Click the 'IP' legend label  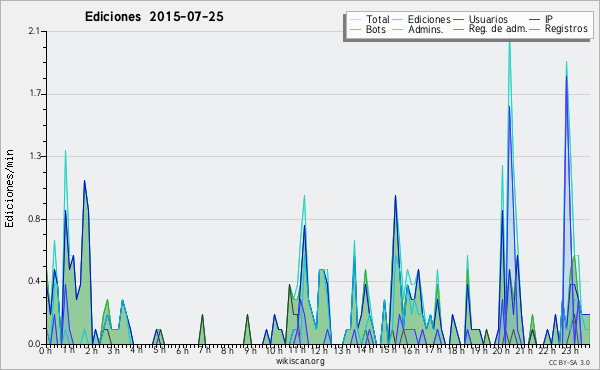(x=549, y=19)
